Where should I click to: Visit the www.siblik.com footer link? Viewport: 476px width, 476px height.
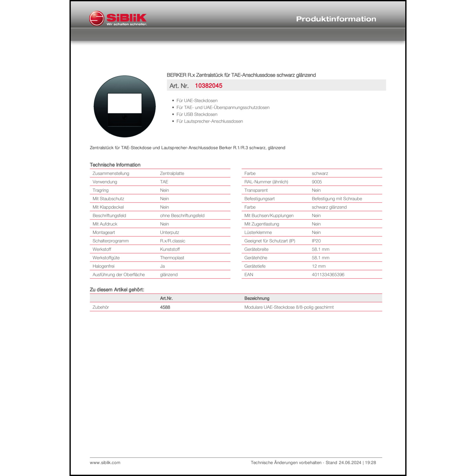[x=105, y=463]
